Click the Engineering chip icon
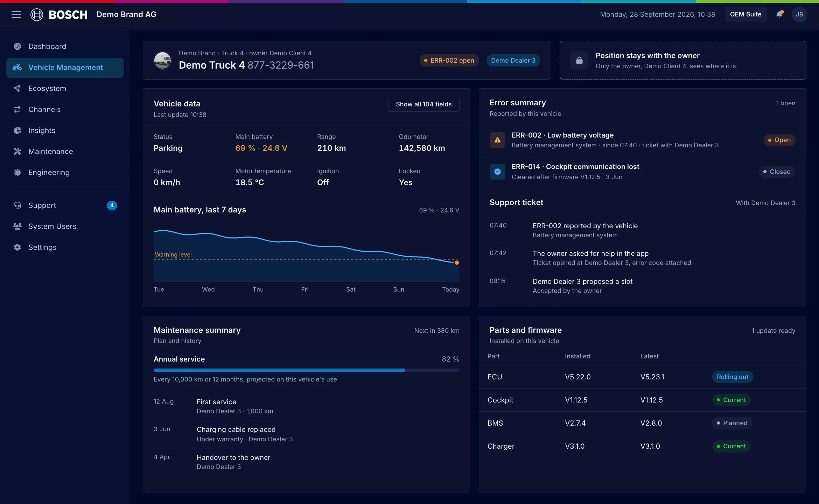The image size is (819, 504). tap(17, 172)
